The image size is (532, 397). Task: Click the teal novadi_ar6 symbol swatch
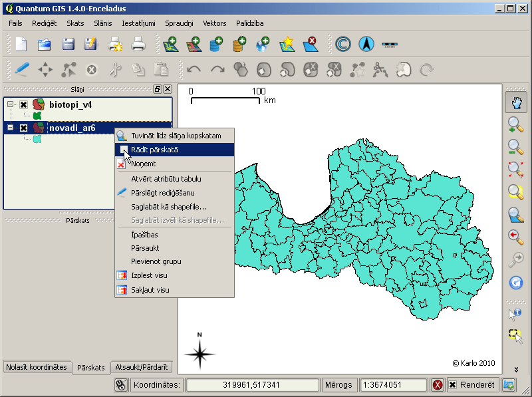[x=37, y=139]
